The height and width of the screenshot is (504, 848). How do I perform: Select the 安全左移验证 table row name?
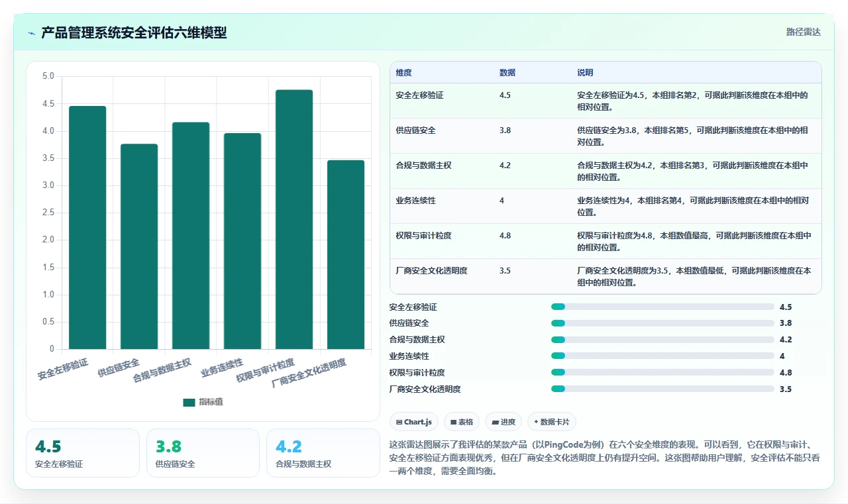tap(419, 95)
